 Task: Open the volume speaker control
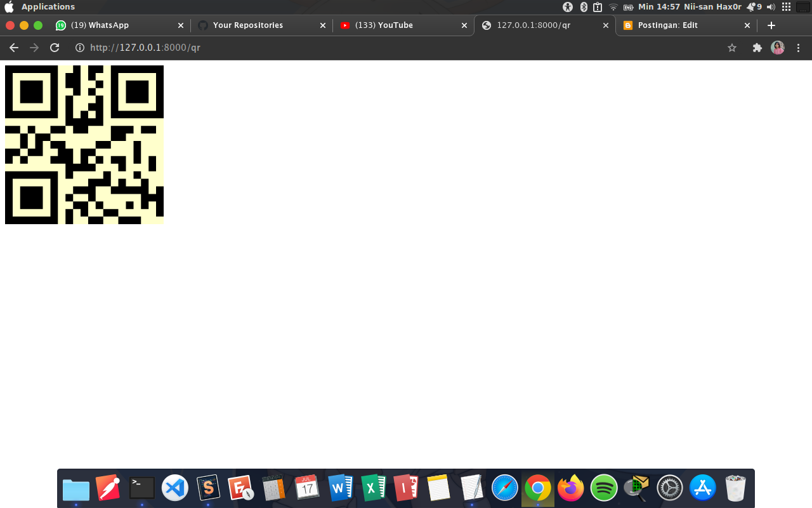pyautogui.click(x=771, y=7)
